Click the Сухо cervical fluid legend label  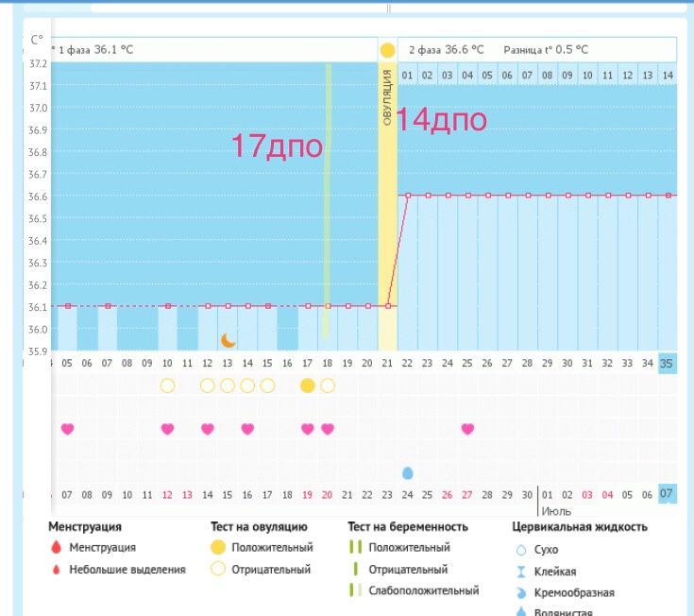(546, 550)
